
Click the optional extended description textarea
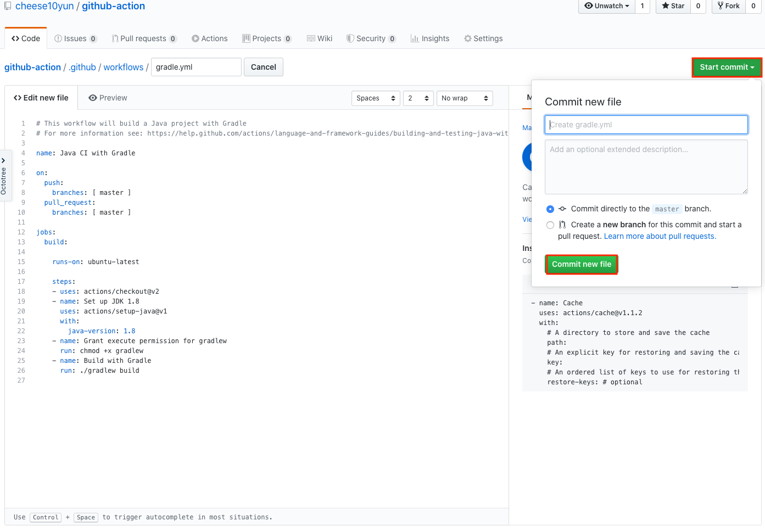[646, 167]
